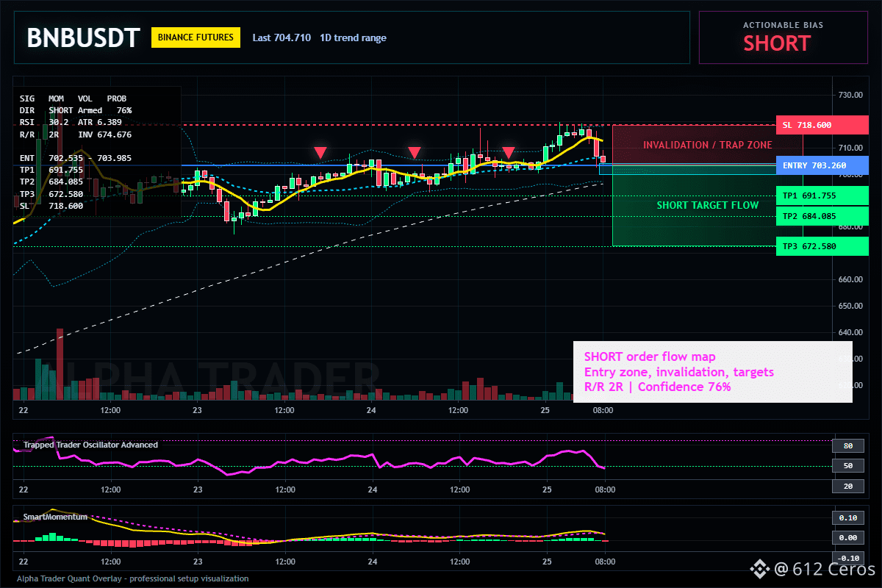Click the ATR 6.389 value in stats panel
This screenshot has height=588, width=882.
(x=100, y=122)
